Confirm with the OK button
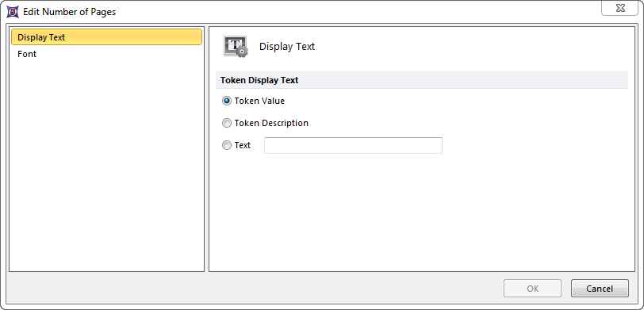 coord(532,289)
